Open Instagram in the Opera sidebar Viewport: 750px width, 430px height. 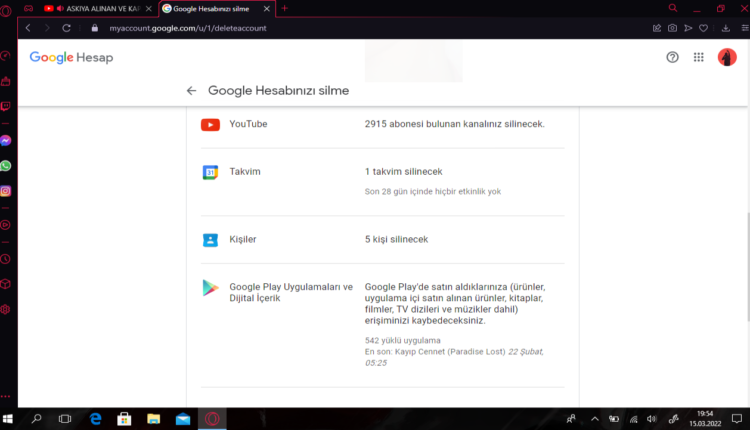6,191
